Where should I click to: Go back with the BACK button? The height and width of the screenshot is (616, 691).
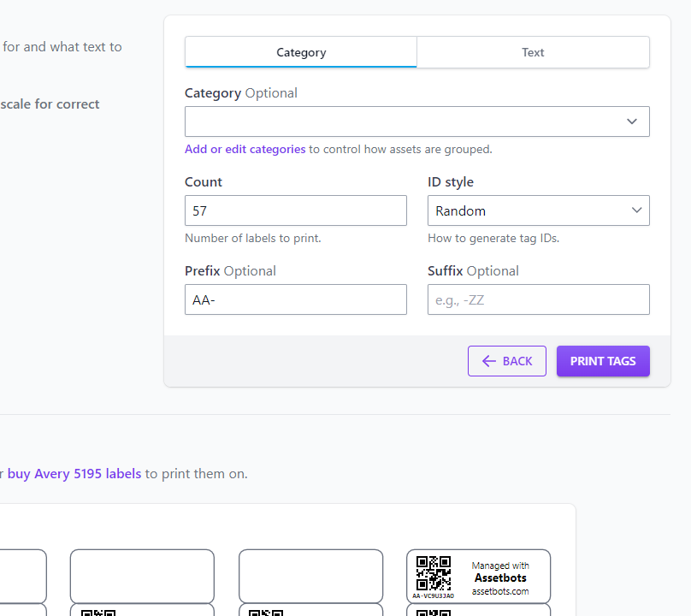pos(507,361)
